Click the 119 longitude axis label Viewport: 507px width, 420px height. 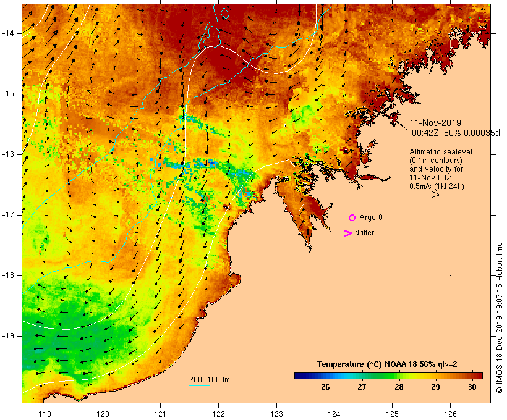pyautogui.click(x=45, y=414)
